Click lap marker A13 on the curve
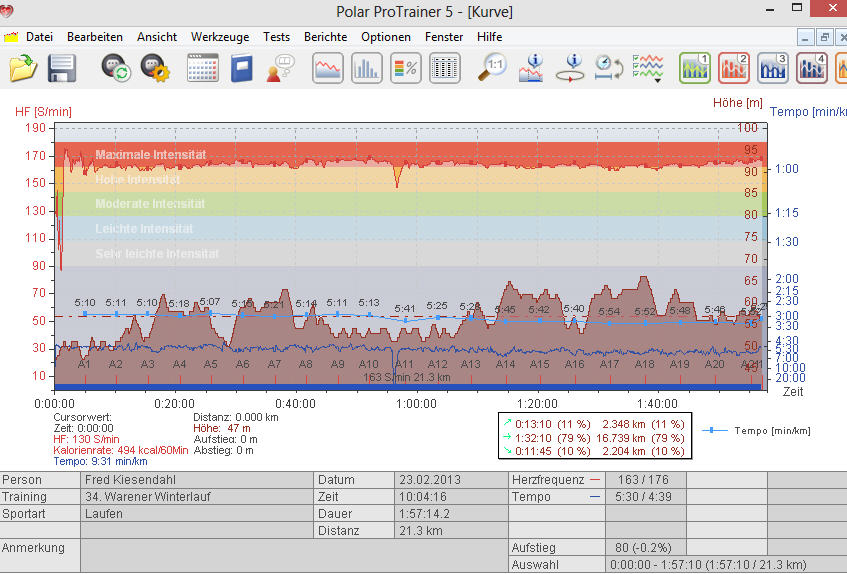The image size is (847, 574). click(470, 364)
